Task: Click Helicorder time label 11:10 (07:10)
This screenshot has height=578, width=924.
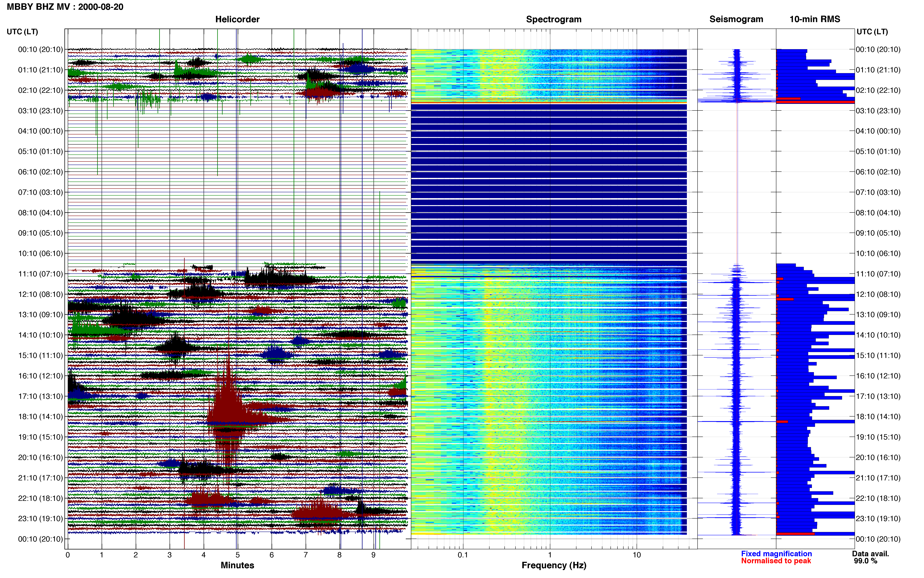Action: coord(41,274)
